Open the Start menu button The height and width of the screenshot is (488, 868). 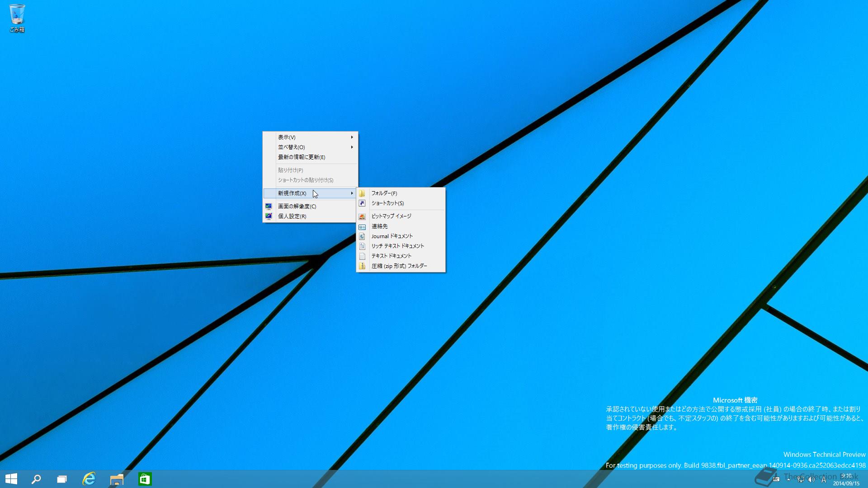(11, 479)
